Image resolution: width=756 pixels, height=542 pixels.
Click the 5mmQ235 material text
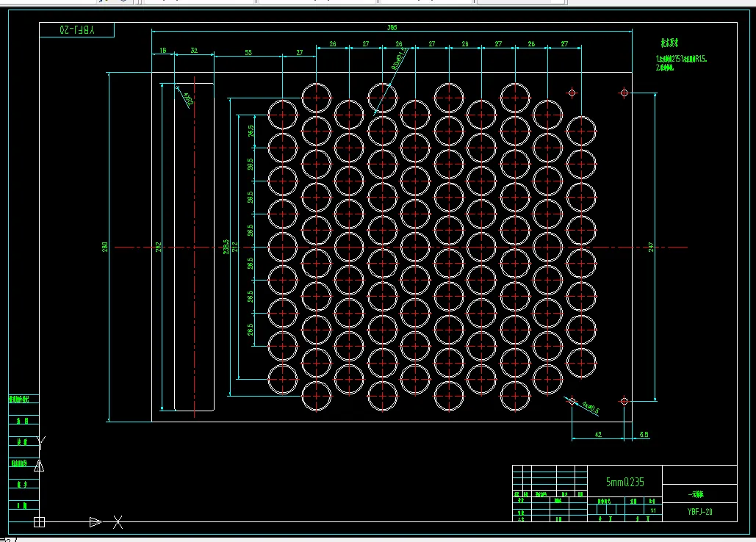624,482
